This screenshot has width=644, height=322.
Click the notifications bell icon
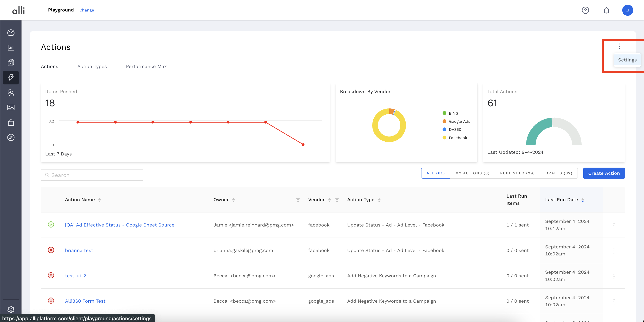click(606, 10)
